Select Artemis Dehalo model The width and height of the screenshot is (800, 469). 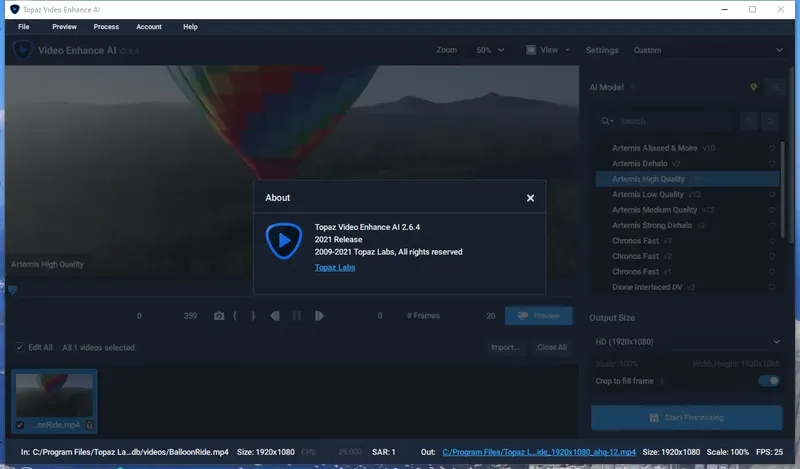click(x=687, y=163)
